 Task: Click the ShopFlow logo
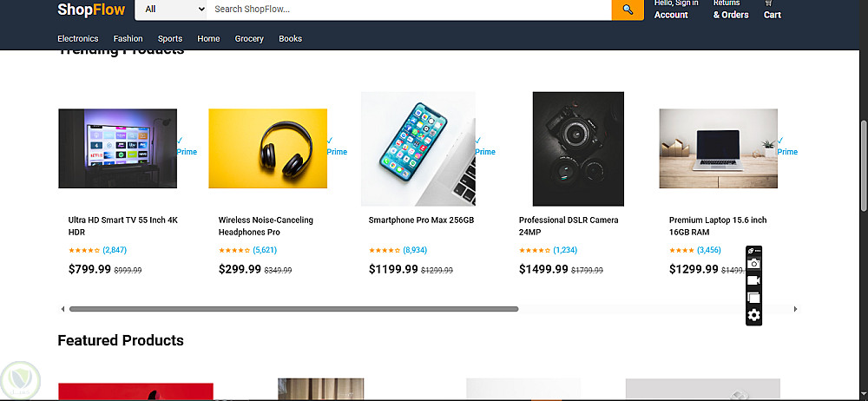(91, 10)
